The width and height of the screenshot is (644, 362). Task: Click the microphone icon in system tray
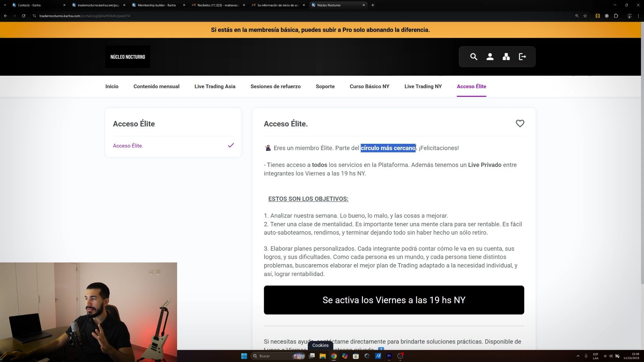click(x=586, y=356)
